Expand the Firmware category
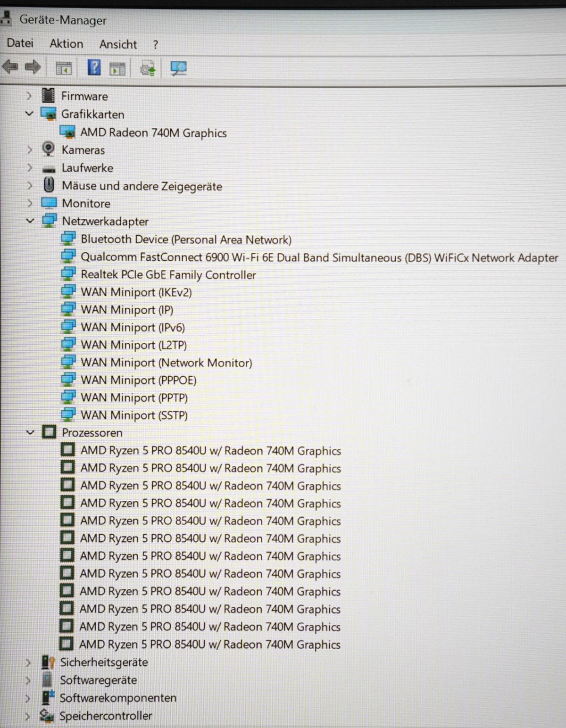The image size is (566, 728). coord(29,96)
